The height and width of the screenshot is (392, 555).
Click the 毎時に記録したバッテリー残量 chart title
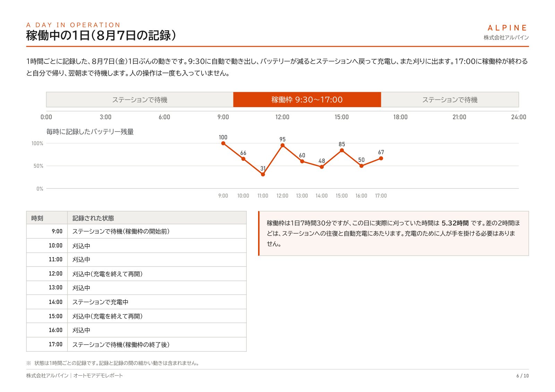[x=90, y=132]
